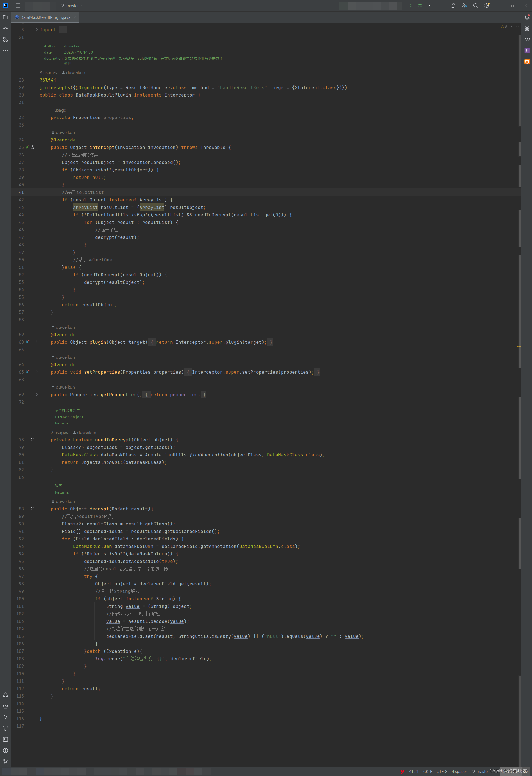532x776 pixels.
Task: Click the gutter override icon on line 65
Action: point(27,372)
